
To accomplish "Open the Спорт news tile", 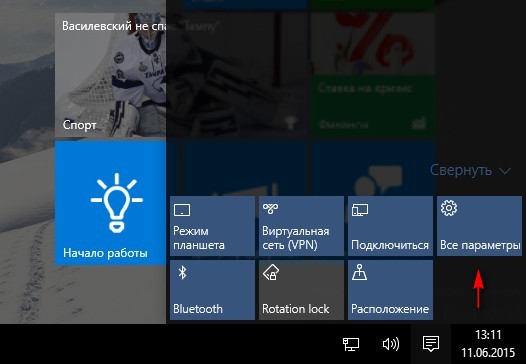I will [x=110, y=75].
